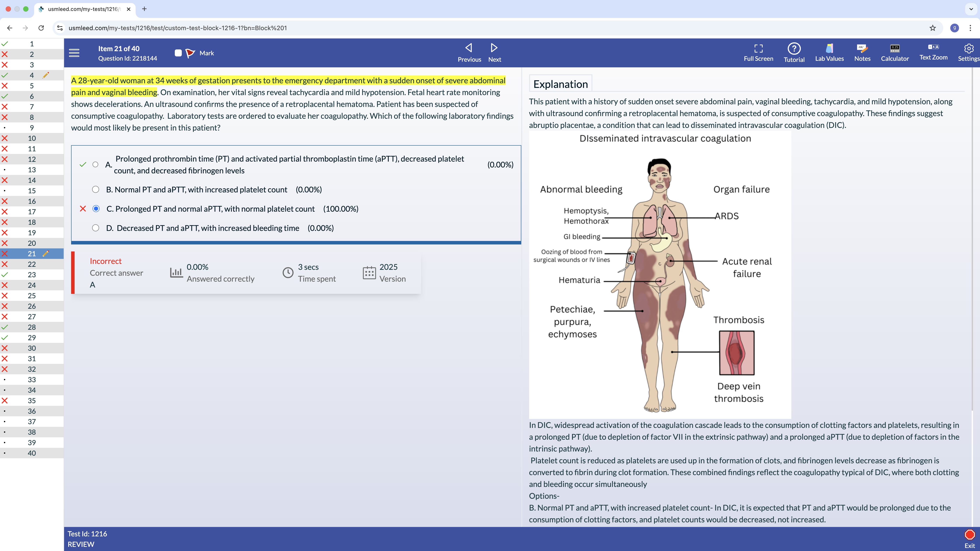
Task: Go back in browser history
Action: [10, 28]
